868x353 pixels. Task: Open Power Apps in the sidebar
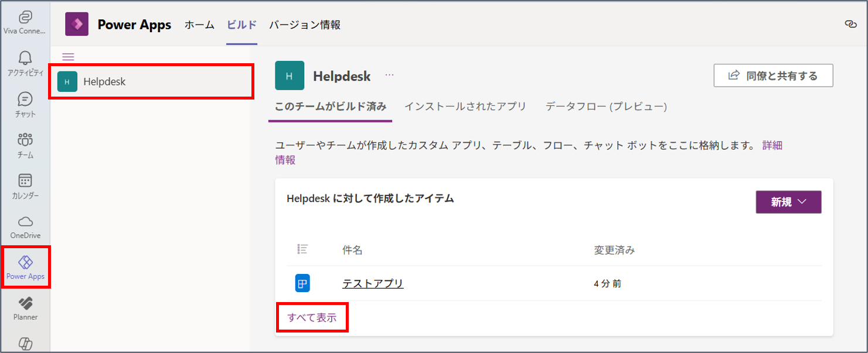pos(25,267)
